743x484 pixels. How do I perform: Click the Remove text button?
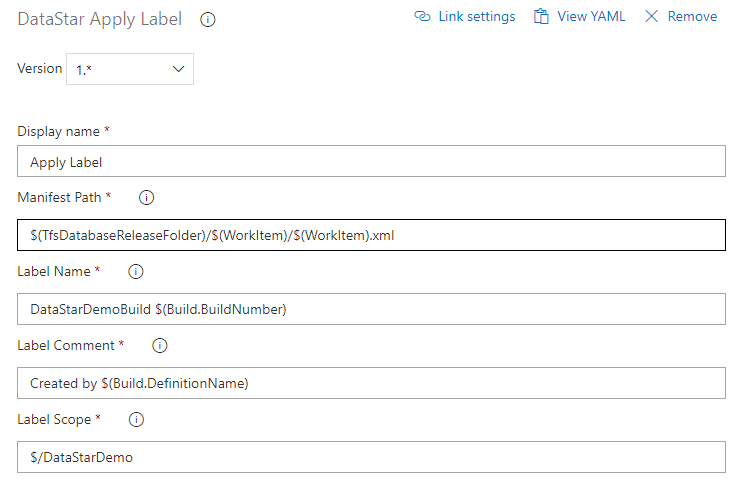click(692, 17)
